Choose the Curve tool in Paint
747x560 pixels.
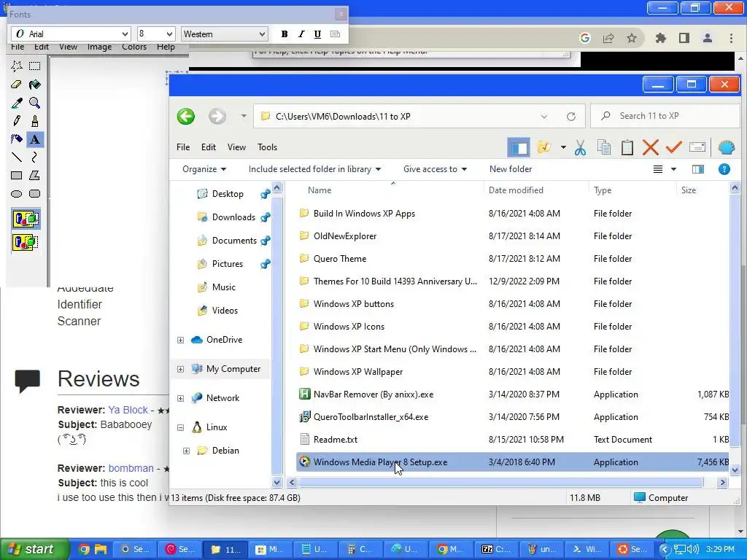35,157
